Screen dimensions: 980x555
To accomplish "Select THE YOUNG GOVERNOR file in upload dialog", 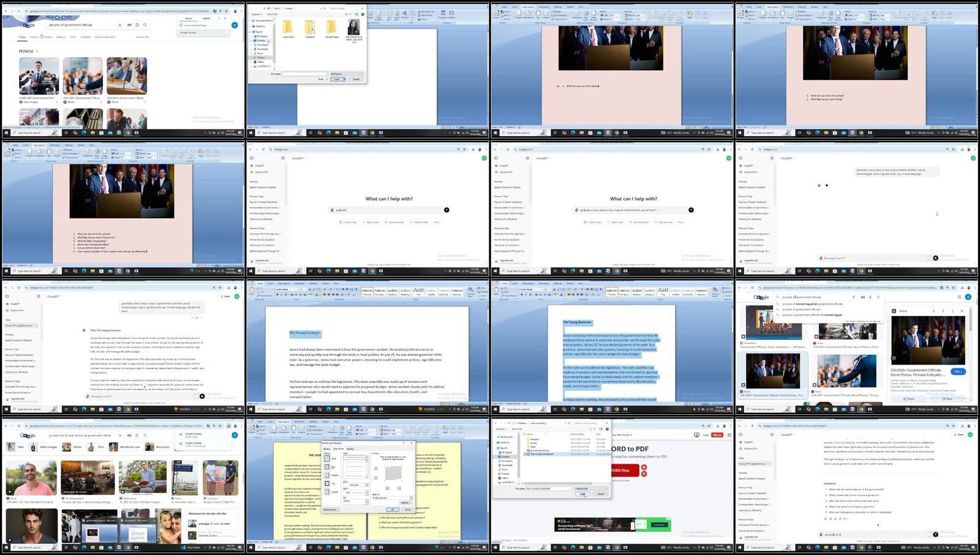I will 567,454.
